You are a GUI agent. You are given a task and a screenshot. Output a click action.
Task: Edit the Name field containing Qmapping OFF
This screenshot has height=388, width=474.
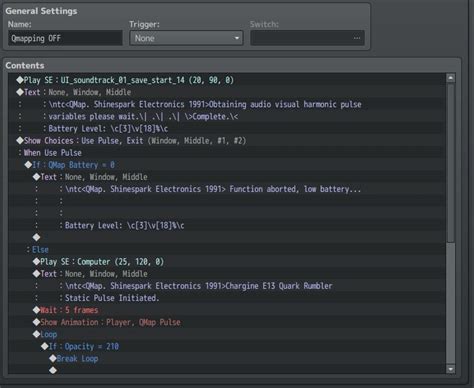pos(65,38)
